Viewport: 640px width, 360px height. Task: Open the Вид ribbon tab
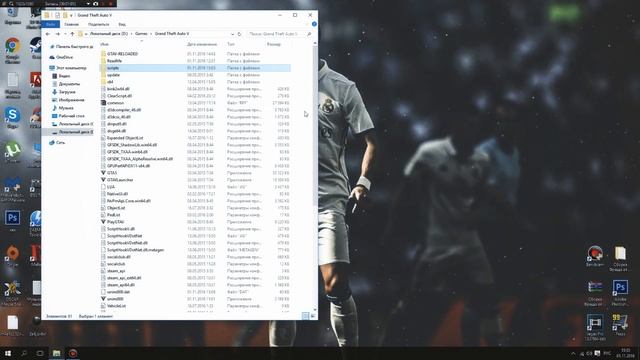point(122,24)
